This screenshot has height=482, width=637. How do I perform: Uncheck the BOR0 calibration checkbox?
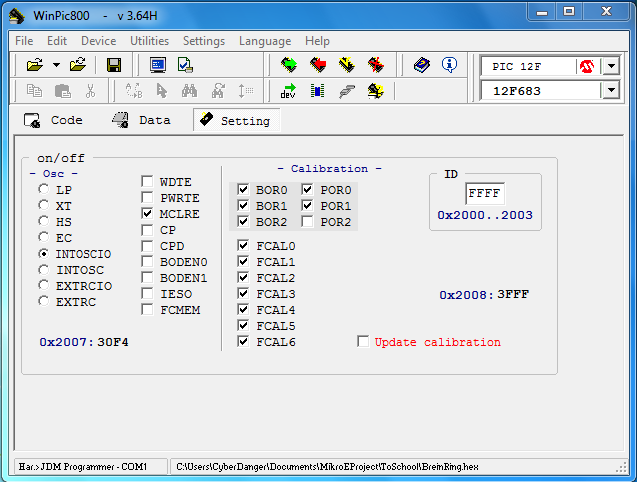tap(243, 189)
